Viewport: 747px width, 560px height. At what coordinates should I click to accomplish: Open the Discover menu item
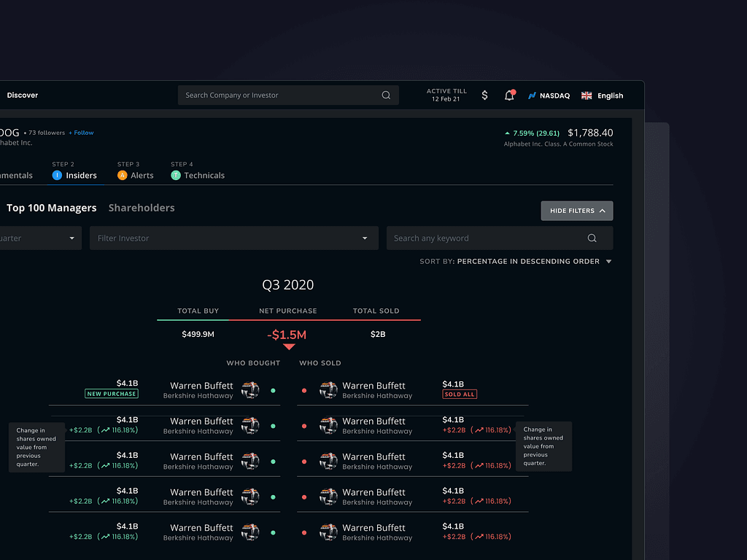tap(23, 96)
